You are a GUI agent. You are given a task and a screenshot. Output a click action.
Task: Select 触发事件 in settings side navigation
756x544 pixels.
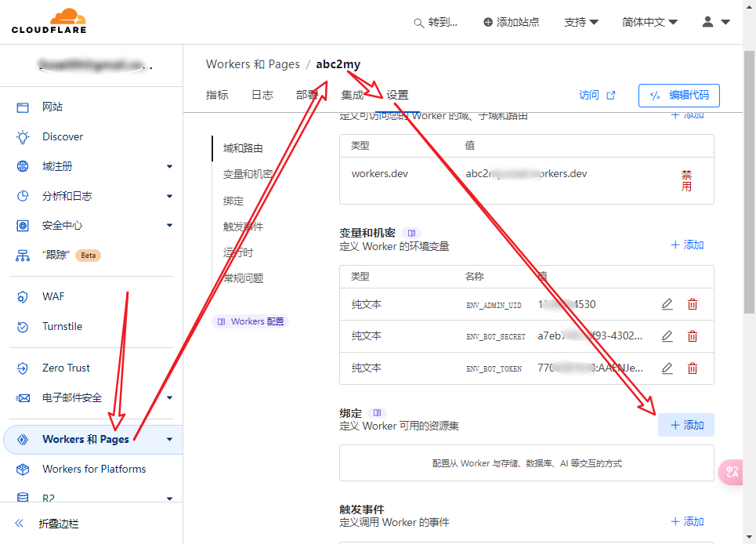243,227
